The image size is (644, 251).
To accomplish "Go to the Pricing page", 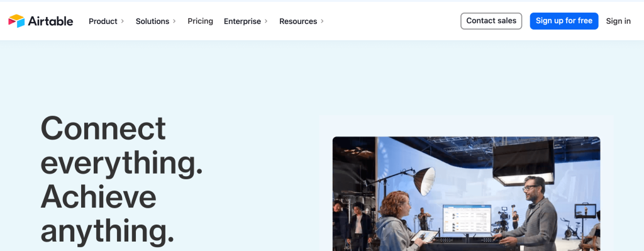I will 201,21.
